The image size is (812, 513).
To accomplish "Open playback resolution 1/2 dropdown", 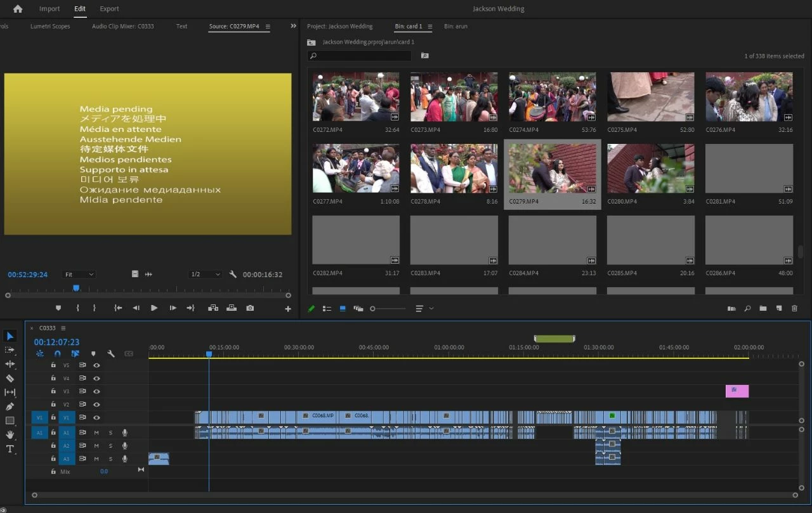I will [206, 275].
